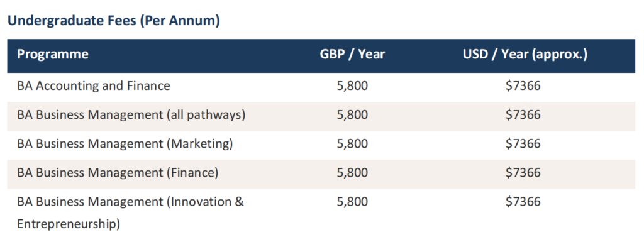Image resolution: width=644 pixels, height=242 pixels.
Task: Select BA Business Management (Innovation & Entrepreneurship) cell
Action: pyautogui.click(x=130, y=213)
